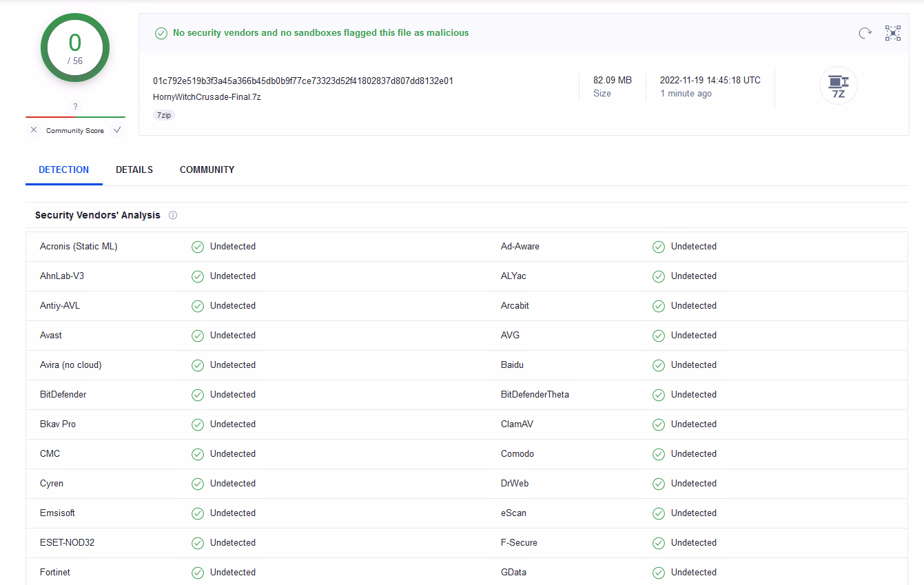Click the check icon for Baidu
Viewport: 924px width, 585px height.
pyautogui.click(x=659, y=365)
